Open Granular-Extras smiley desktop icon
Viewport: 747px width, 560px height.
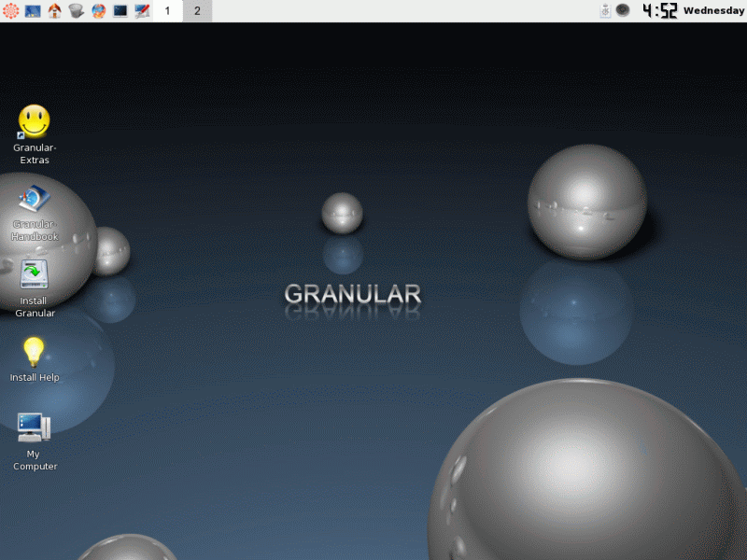[35, 121]
